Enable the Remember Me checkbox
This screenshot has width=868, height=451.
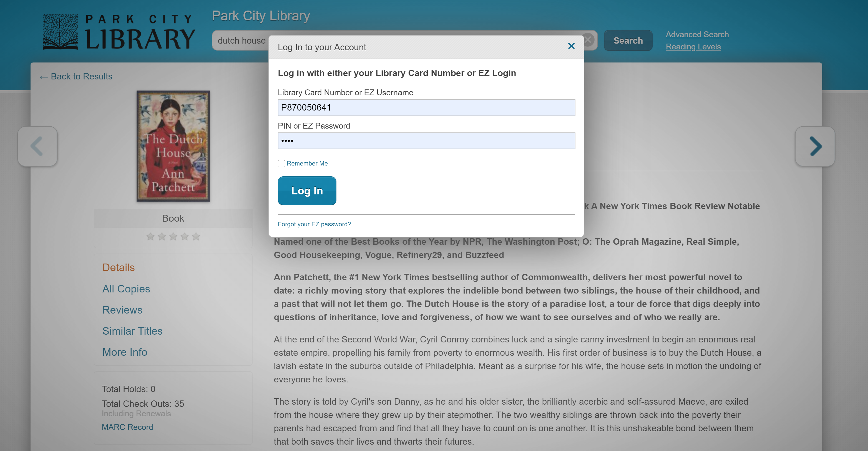point(281,164)
